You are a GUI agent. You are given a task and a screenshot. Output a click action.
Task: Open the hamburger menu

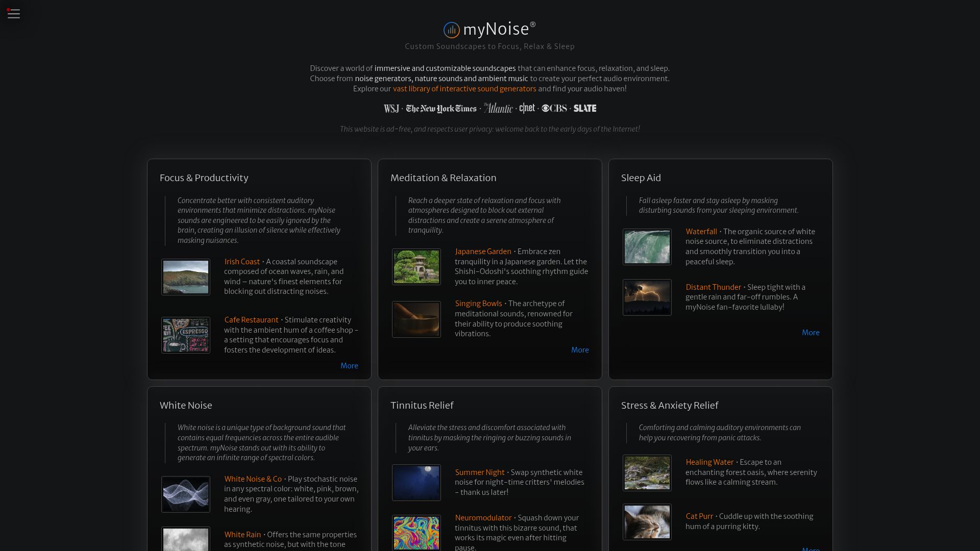coord(14,14)
